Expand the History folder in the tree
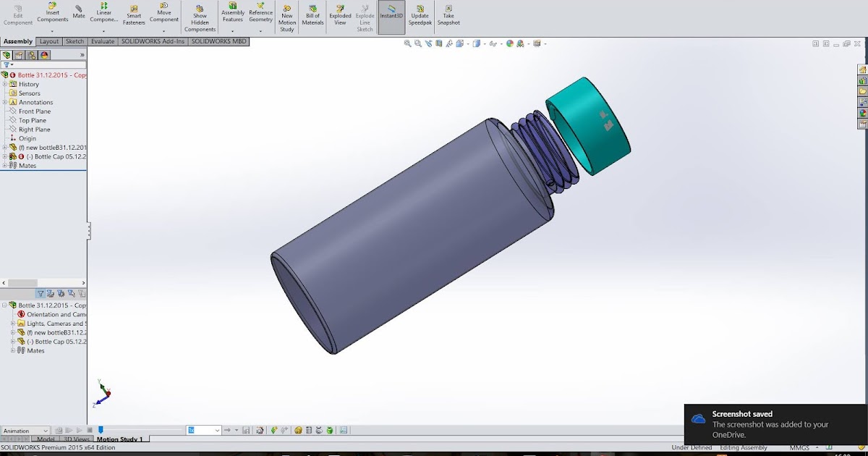 tap(6, 84)
